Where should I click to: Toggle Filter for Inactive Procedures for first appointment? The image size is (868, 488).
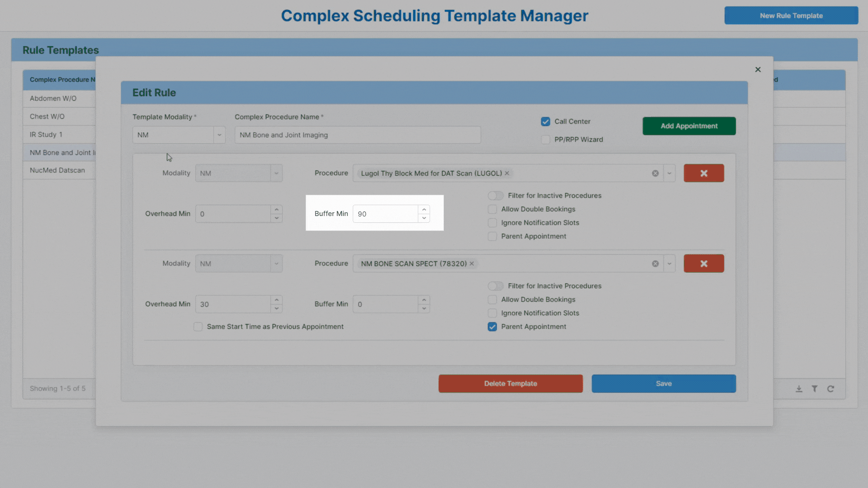[495, 195]
